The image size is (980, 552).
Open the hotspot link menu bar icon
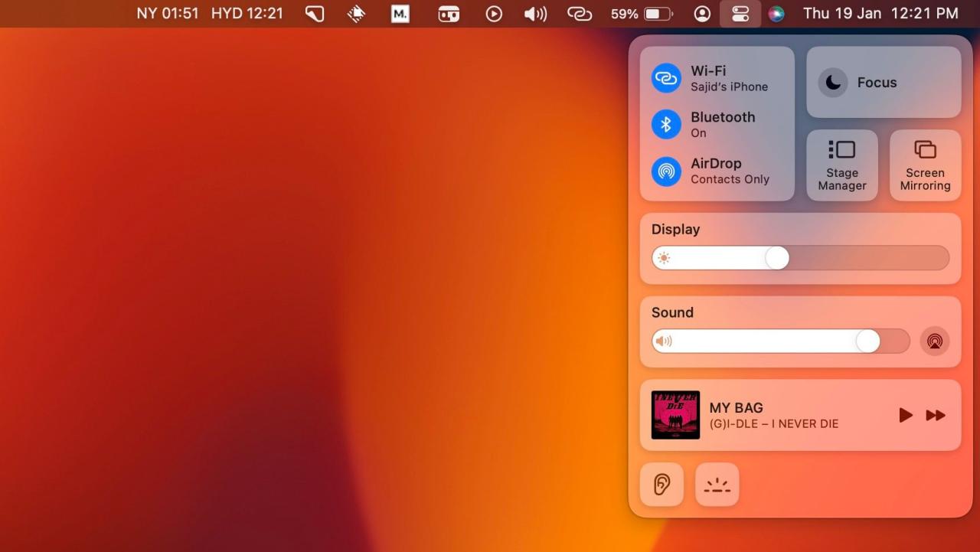click(580, 14)
